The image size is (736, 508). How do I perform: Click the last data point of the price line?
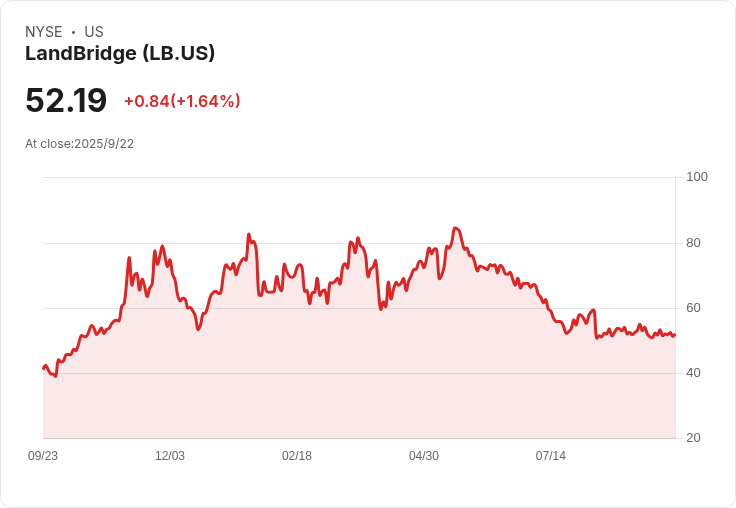(675, 334)
